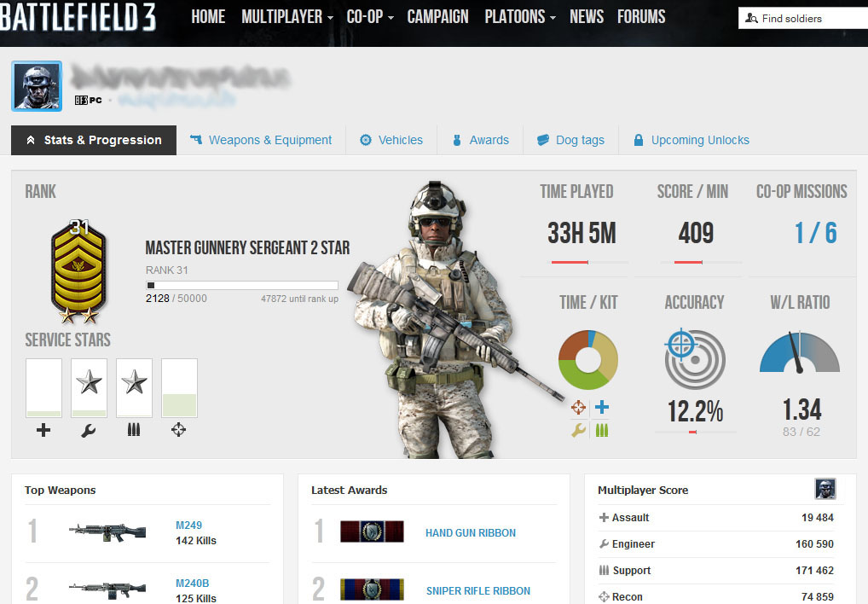Go to the Home page

coord(208,17)
